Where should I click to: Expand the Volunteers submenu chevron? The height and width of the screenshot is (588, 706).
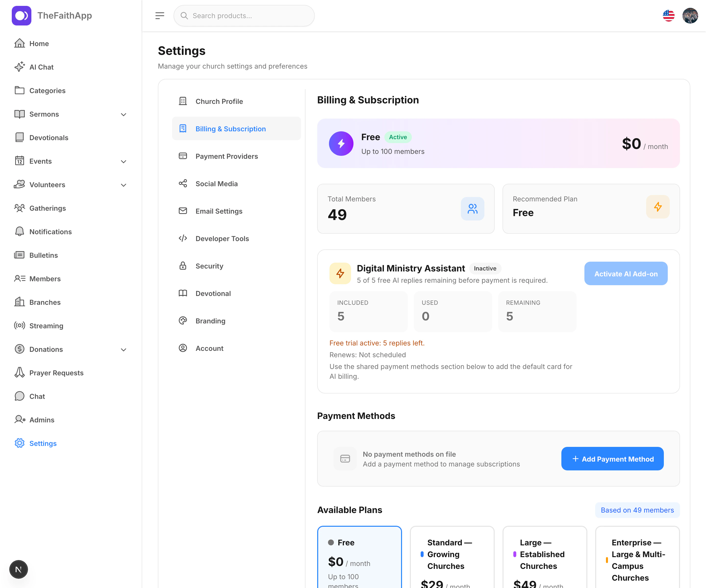click(x=124, y=185)
